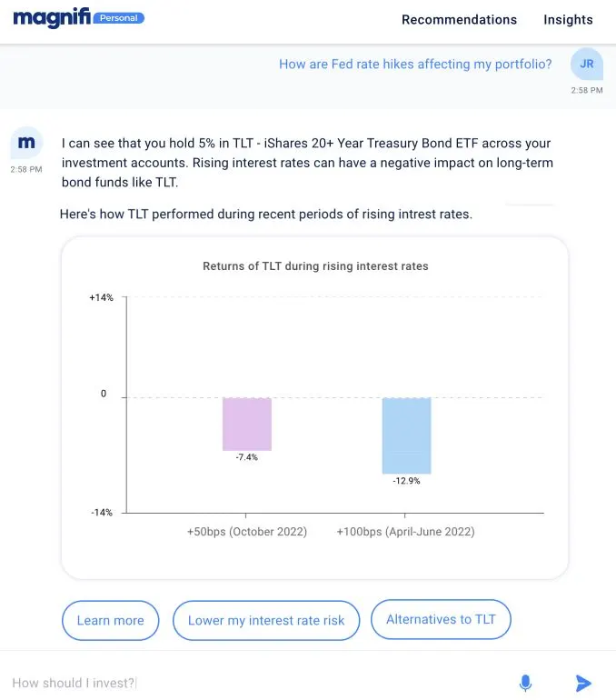Focus the 'How should I invest?' input

point(254,683)
